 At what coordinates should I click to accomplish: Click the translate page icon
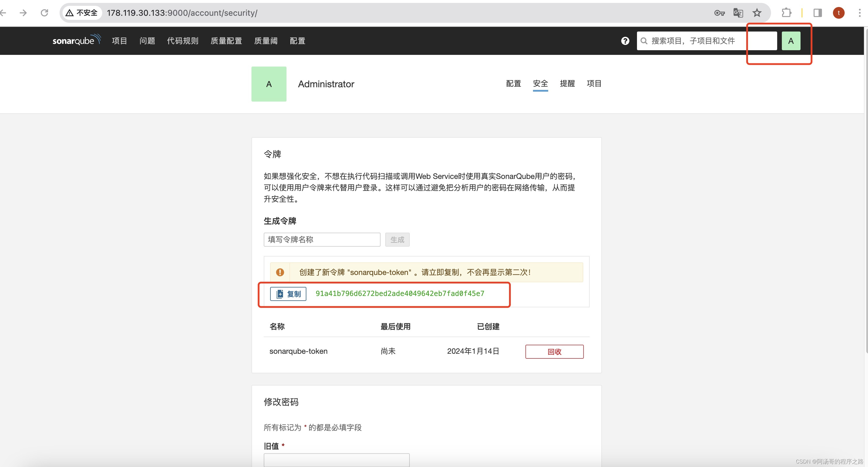[x=738, y=13]
